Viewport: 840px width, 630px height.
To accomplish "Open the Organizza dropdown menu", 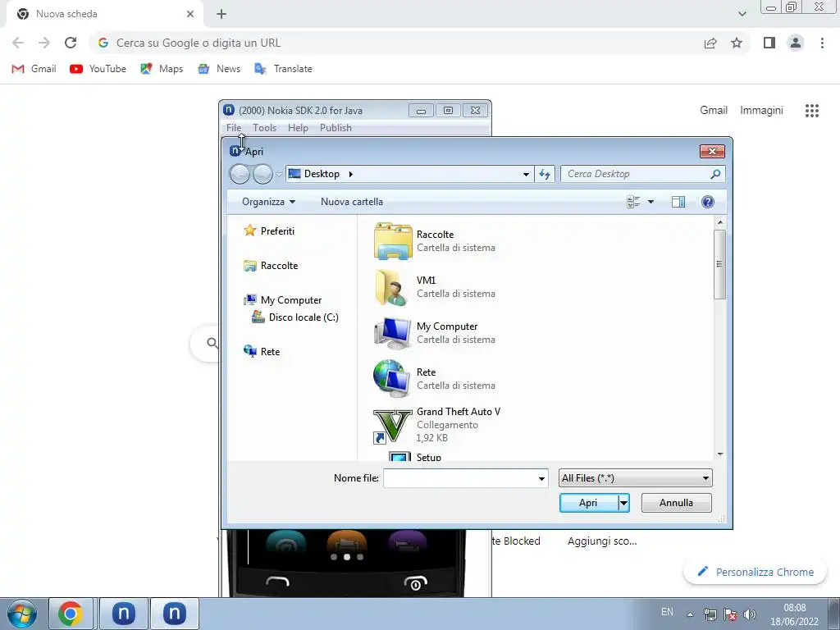I will click(x=268, y=202).
